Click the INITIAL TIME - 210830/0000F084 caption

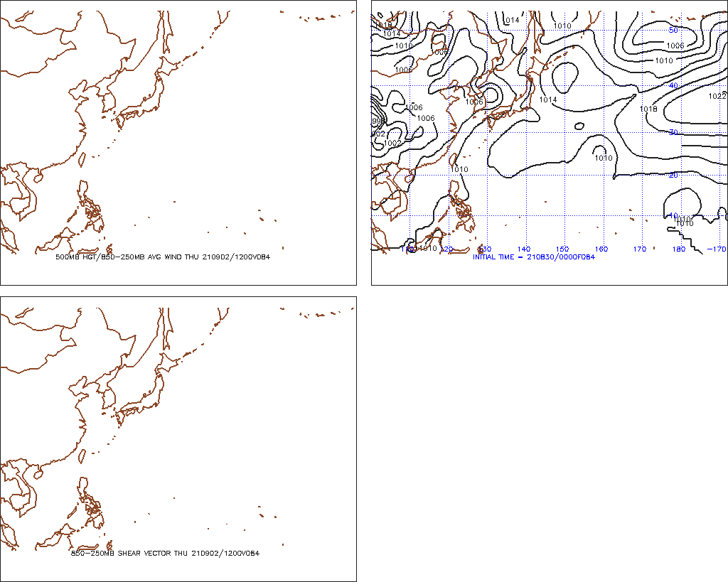533,257
